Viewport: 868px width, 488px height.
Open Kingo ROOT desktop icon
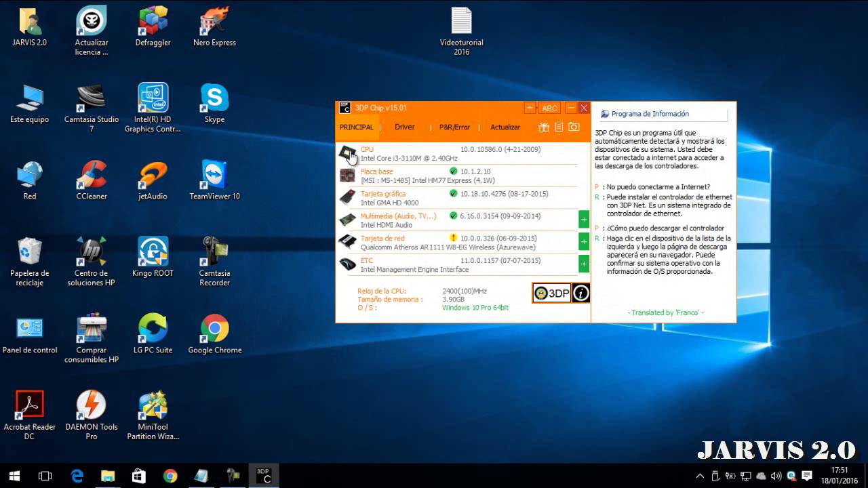[x=153, y=258]
